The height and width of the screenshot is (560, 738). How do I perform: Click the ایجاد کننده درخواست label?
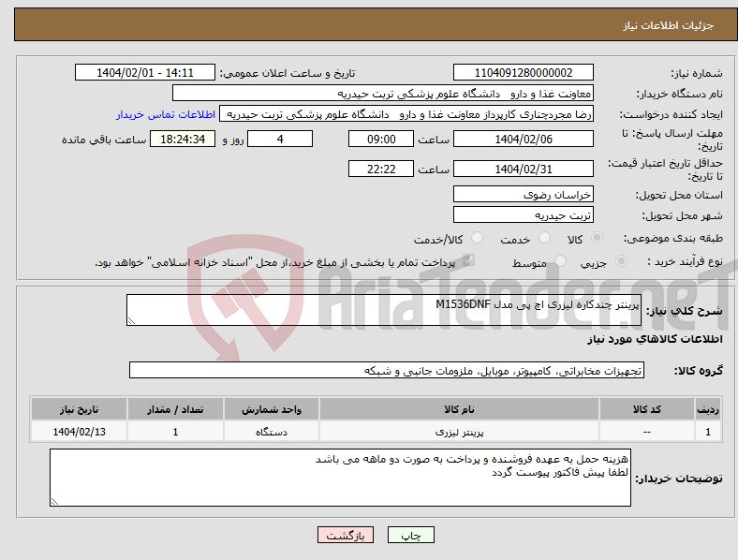(671, 115)
